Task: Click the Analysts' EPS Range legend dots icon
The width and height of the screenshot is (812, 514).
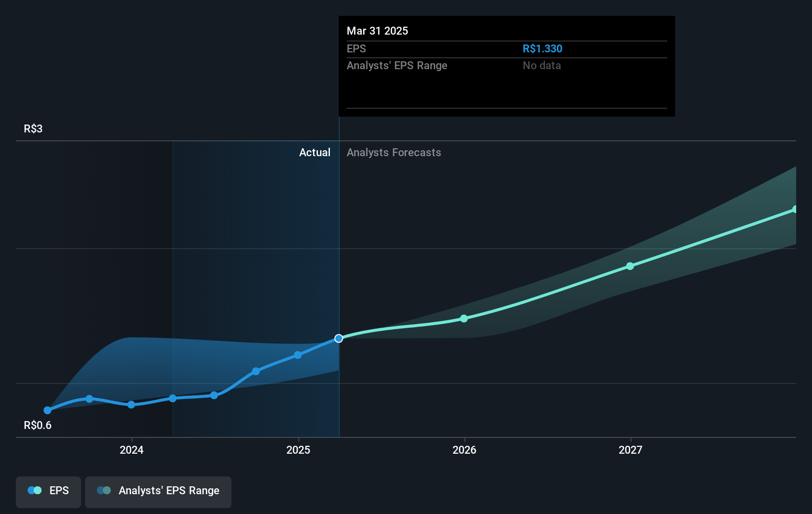Action: point(104,490)
